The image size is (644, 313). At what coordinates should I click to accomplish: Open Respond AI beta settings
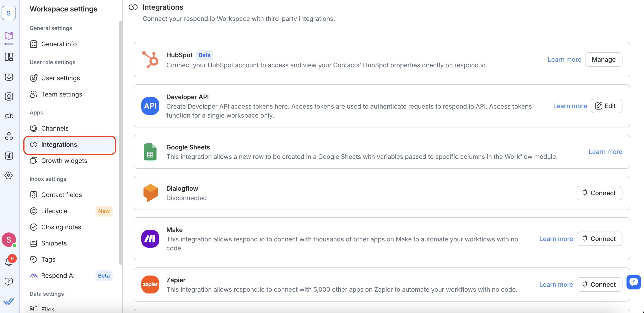pyautogui.click(x=58, y=276)
